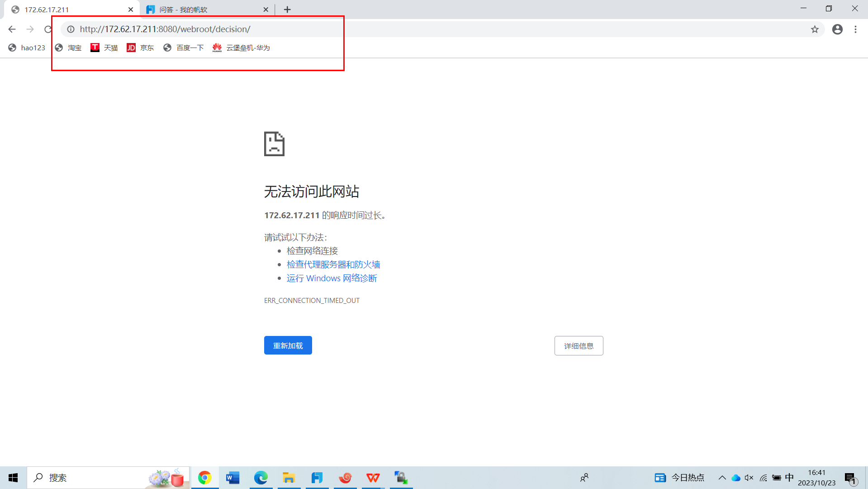Image resolution: width=868 pixels, height=489 pixels.
Task: Open the 京东 bookmark
Action: [x=140, y=48]
